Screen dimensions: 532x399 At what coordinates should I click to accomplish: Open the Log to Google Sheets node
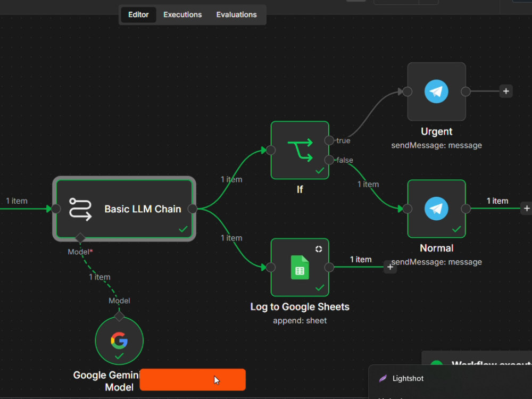(x=300, y=268)
